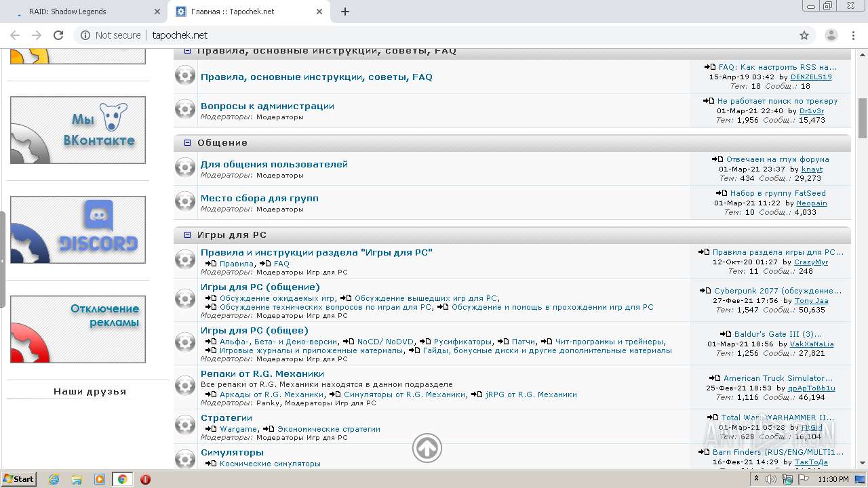Open subforum Патчи
The height and width of the screenshot is (488, 868).
(524, 342)
